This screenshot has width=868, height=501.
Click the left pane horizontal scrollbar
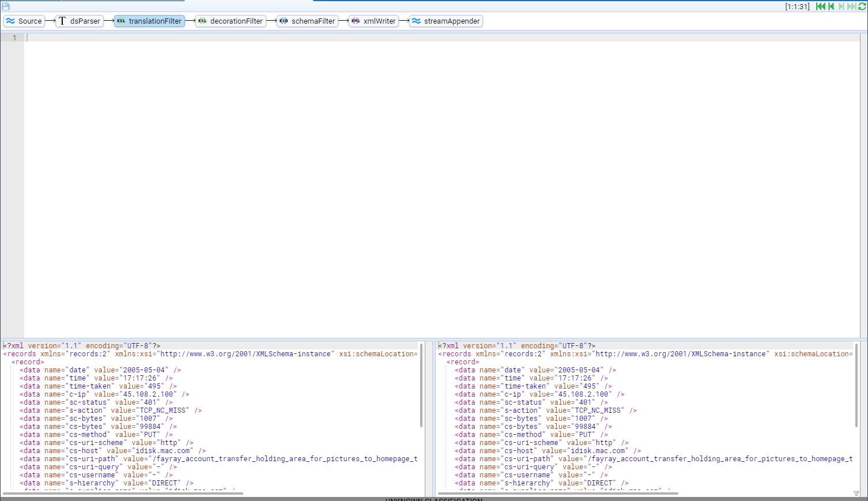pos(122,494)
